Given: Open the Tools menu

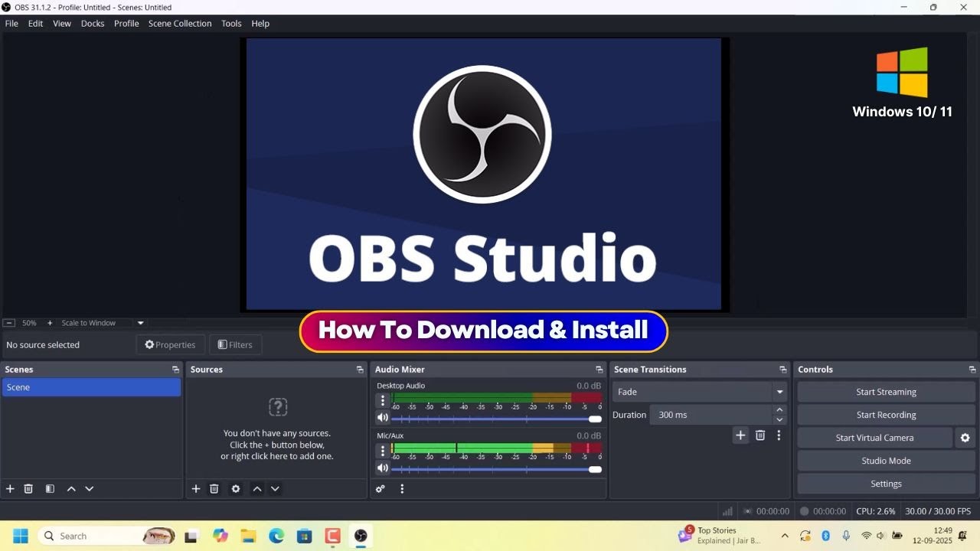Looking at the screenshot, I should point(231,24).
